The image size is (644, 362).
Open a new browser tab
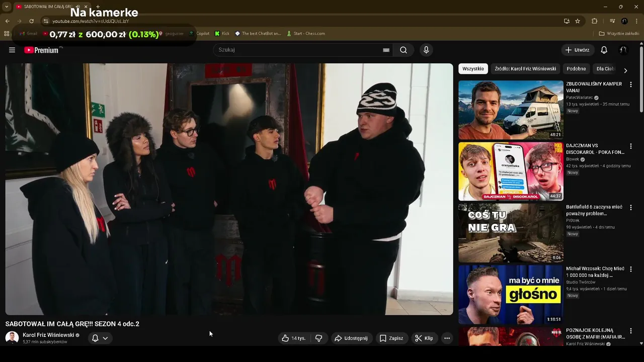[x=98, y=7]
